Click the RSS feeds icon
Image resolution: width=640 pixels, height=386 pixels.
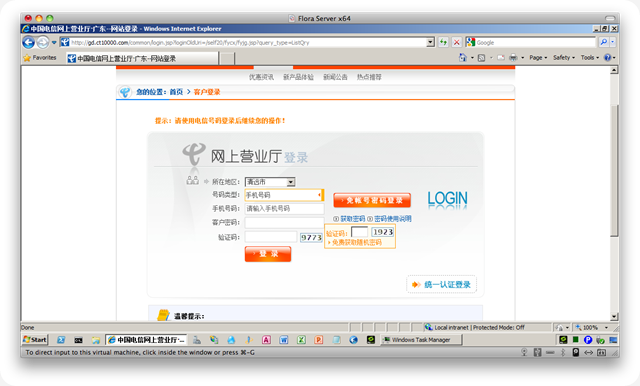tap(482, 58)
